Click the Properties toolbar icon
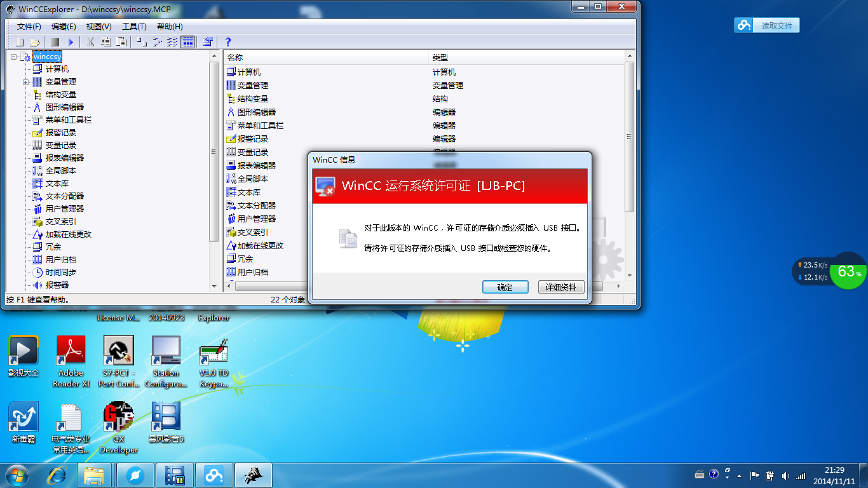This screenshot has width=868, height=488. [207, 42]
